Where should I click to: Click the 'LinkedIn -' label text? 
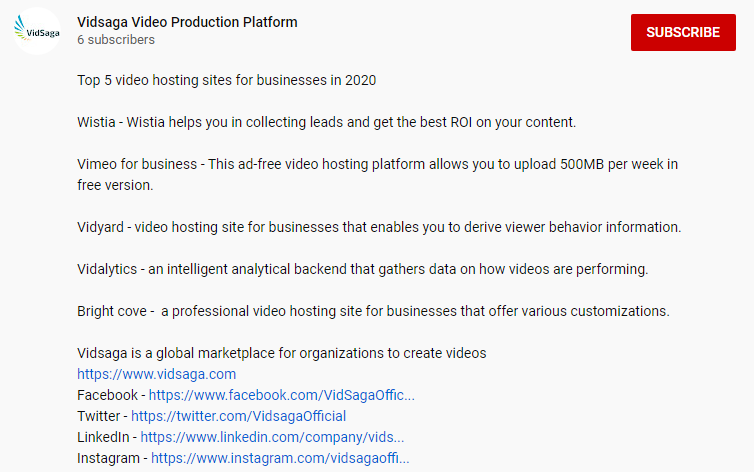coord(107,437)
